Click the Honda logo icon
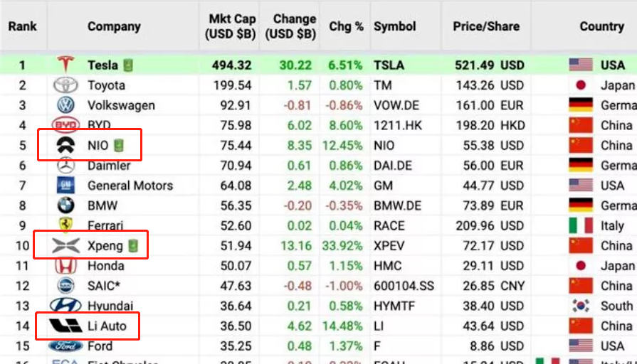This screenshot has height=364, width=637. pos(65,266)
